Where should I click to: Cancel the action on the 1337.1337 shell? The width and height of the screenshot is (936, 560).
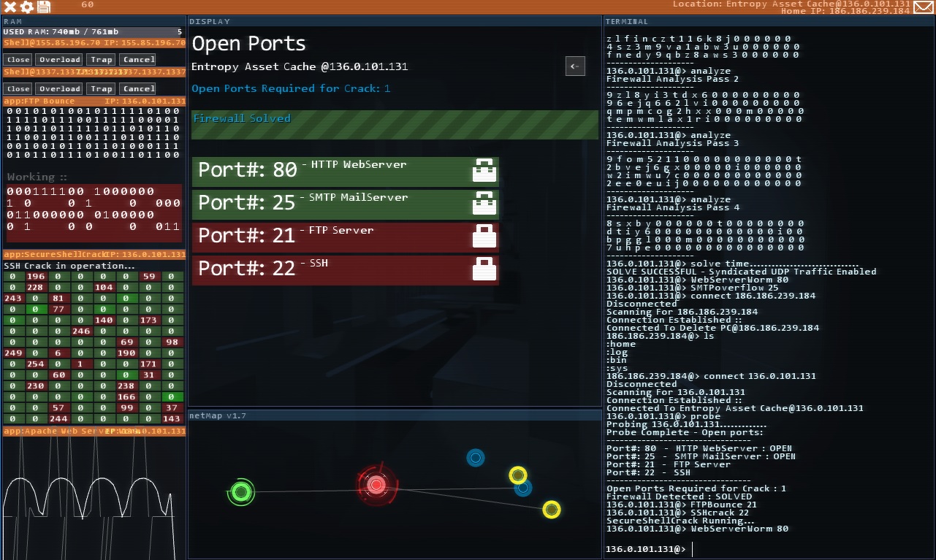(x=138, y=88)
